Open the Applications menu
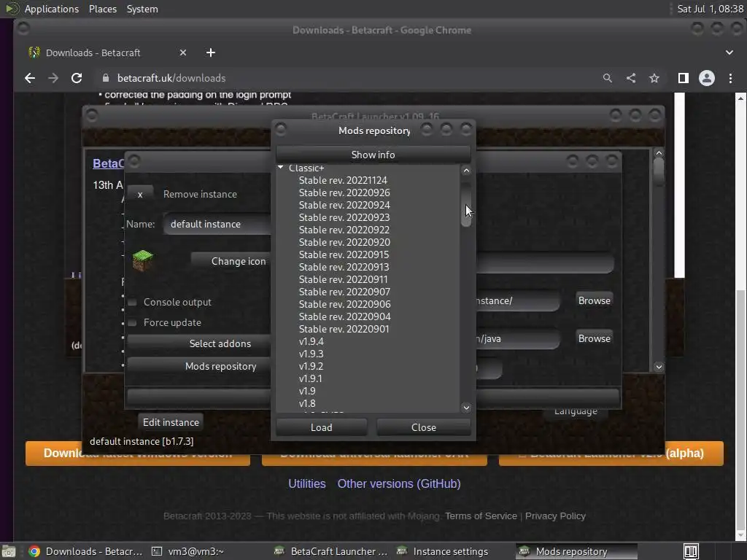 click(52, 9)
